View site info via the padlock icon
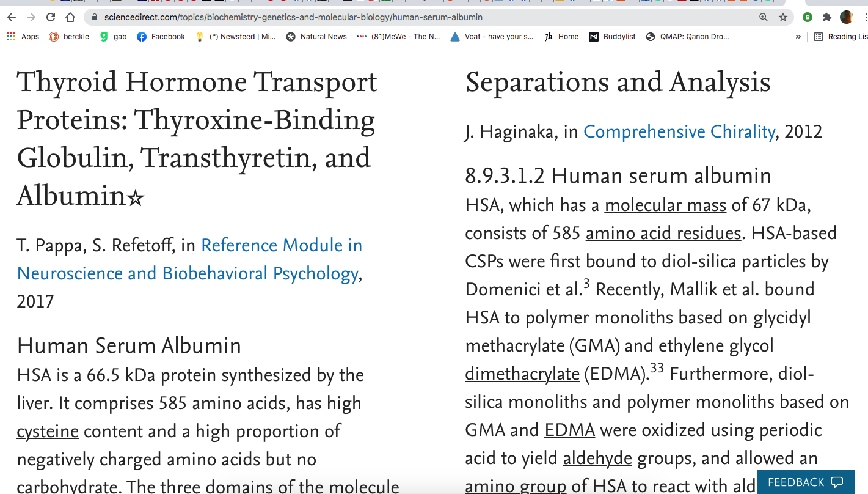The width and height of the screenshot is (868, 494). tap(95, 18)
